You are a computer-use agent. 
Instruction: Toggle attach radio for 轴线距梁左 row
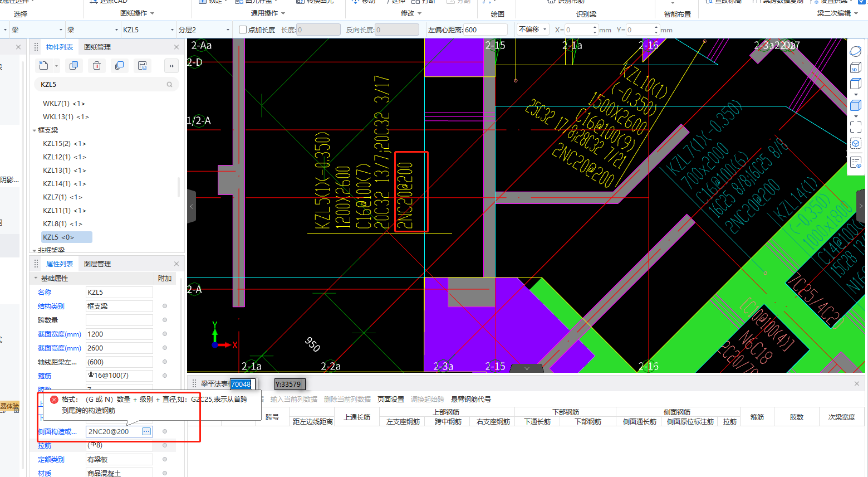[165, 362]
